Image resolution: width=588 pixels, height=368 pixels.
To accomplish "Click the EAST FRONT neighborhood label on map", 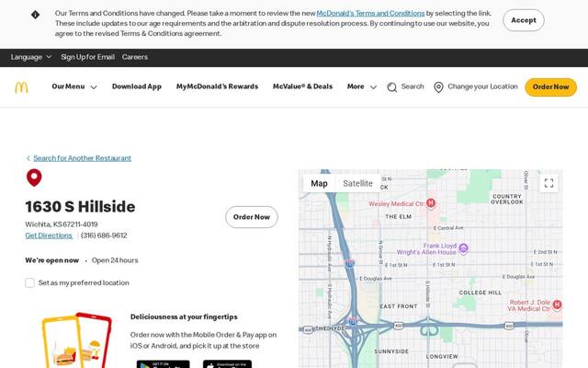I will coord(399,306).
